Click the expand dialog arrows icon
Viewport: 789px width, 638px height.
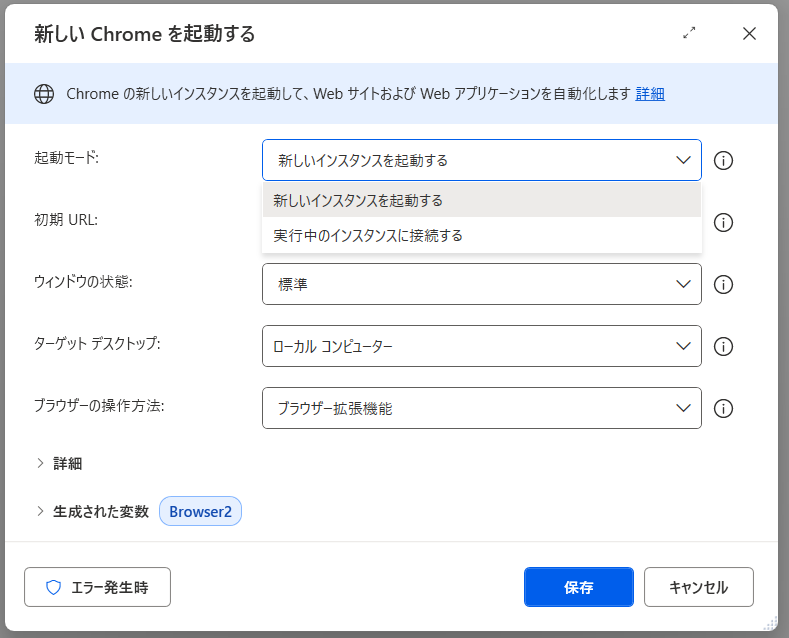coord(689,33)
